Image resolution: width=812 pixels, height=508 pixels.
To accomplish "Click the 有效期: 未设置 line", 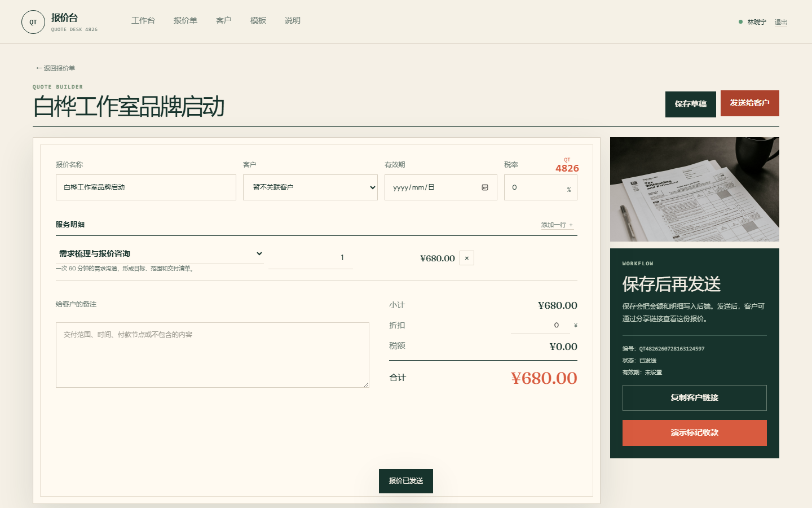I will coord(642,373).
